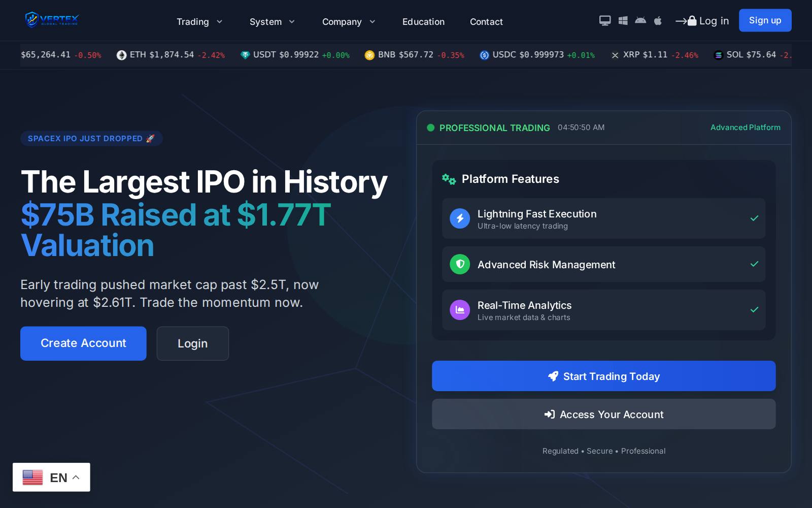
Task: Click the PROFESSIONAL TRADING heading
Action: [494, 128]
